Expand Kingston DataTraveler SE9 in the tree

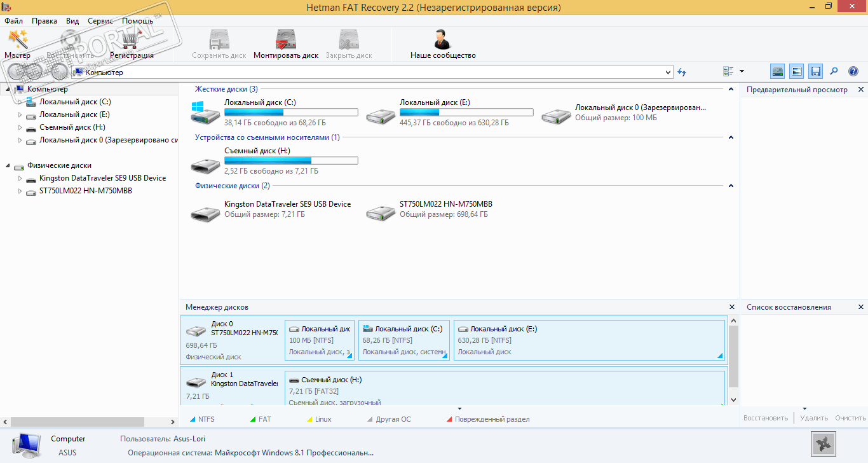point(20,178)
